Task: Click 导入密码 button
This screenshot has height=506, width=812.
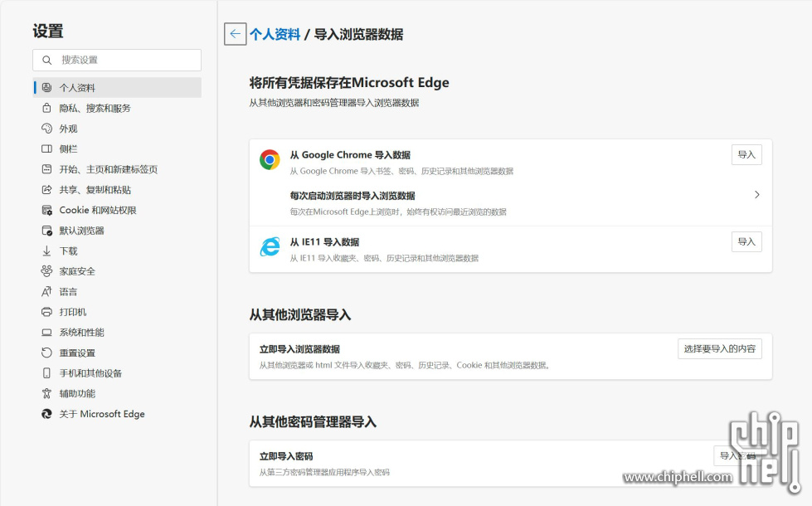Action: pos(737,455)
